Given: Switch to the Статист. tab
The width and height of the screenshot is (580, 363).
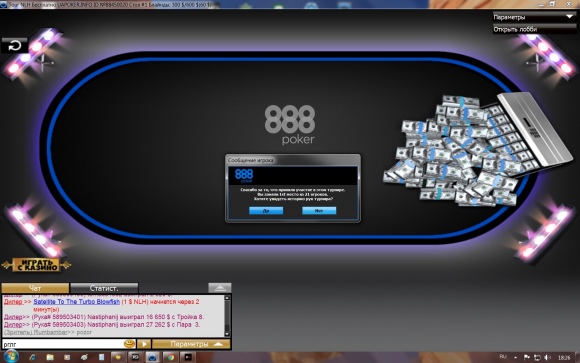Looking at the screenshot, I should [104, 288].
